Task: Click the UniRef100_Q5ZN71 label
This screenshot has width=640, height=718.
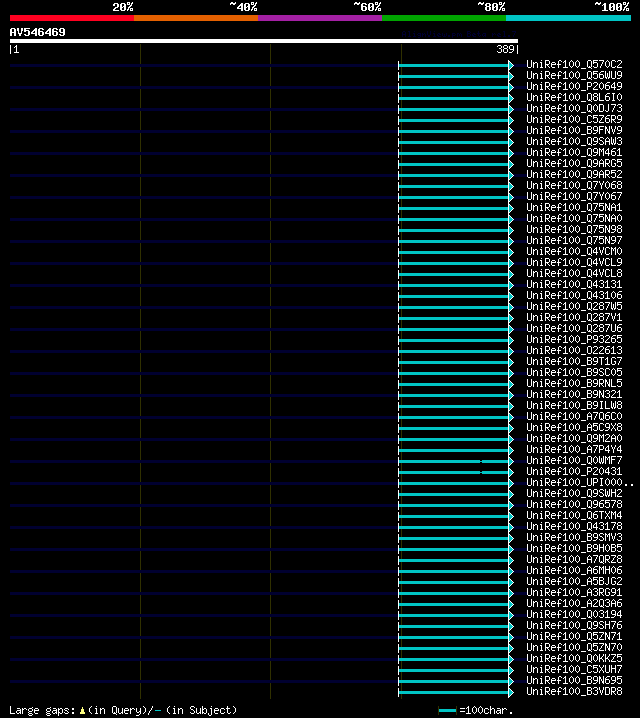Action: coord(574,636)
